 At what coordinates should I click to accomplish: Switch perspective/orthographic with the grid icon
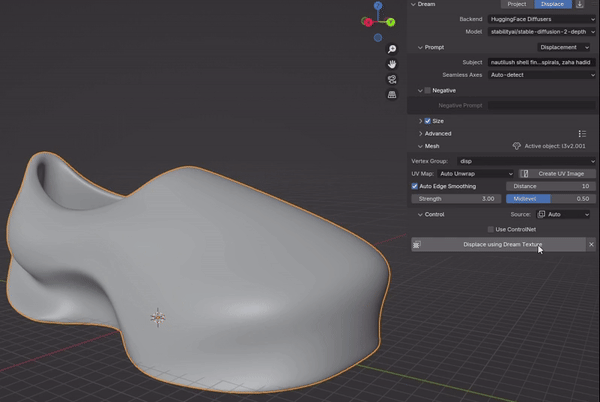tap(392, 95)
